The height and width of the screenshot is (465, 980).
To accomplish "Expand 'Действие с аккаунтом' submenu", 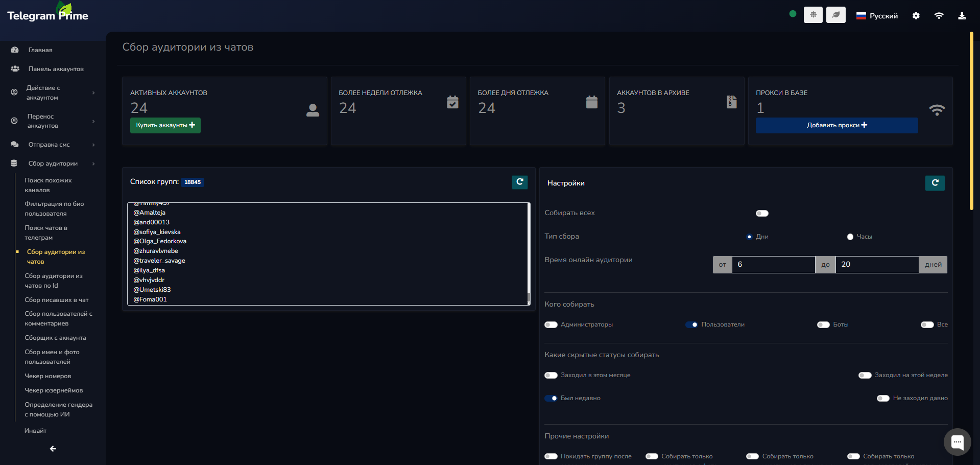I will pos(53,92).
